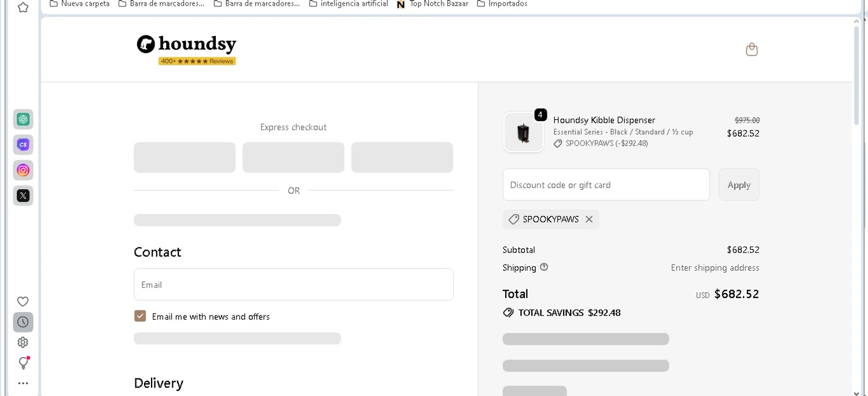Click the Houndsy Kibble Dispenser product thumbnail

524,133
